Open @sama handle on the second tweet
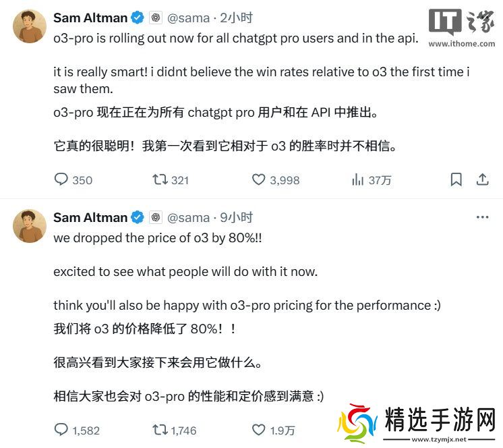Image resolution: width=503 pixels, height=448 pixels. [x=188, y=217]
